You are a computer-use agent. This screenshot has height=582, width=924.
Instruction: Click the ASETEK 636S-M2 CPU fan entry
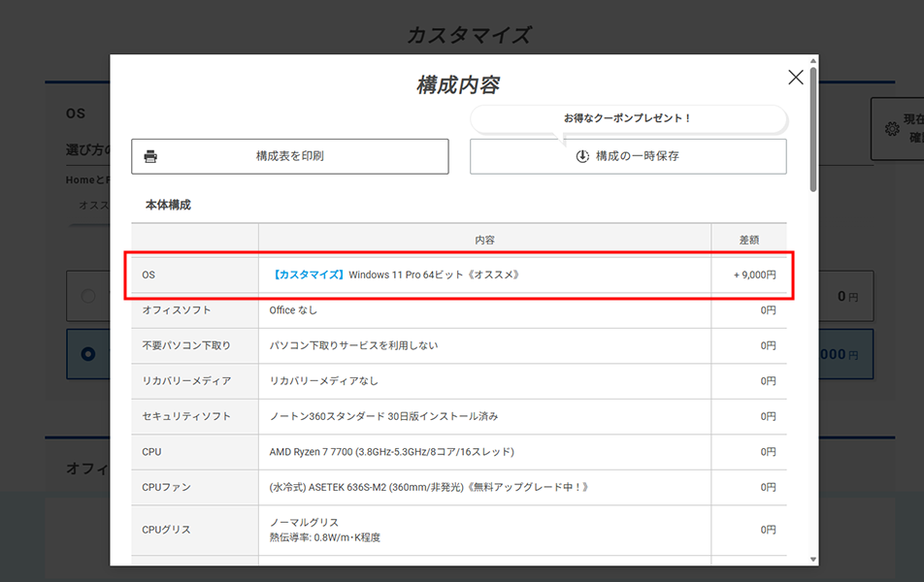(428, 487)
